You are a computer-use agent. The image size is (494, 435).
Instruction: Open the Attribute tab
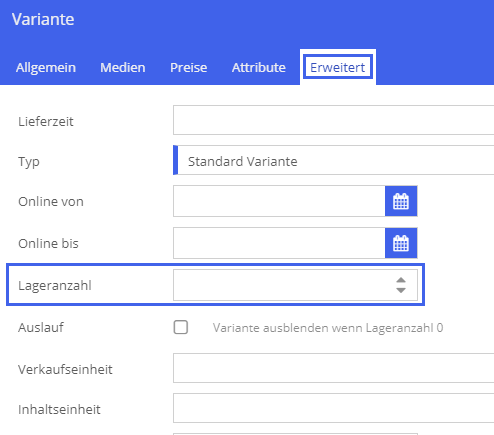(x=259, y=68)
